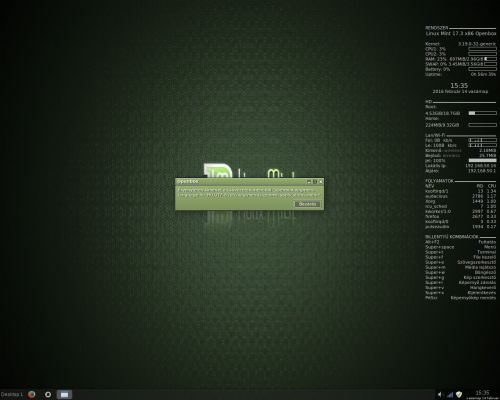Screen dimensions: 500x400
Task: Click the "pulseaudio" process row
Action: pos(461,227)
